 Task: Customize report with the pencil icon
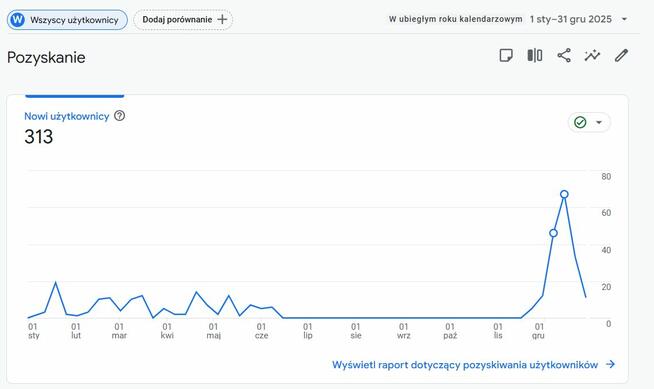click(x=621, y=55)
